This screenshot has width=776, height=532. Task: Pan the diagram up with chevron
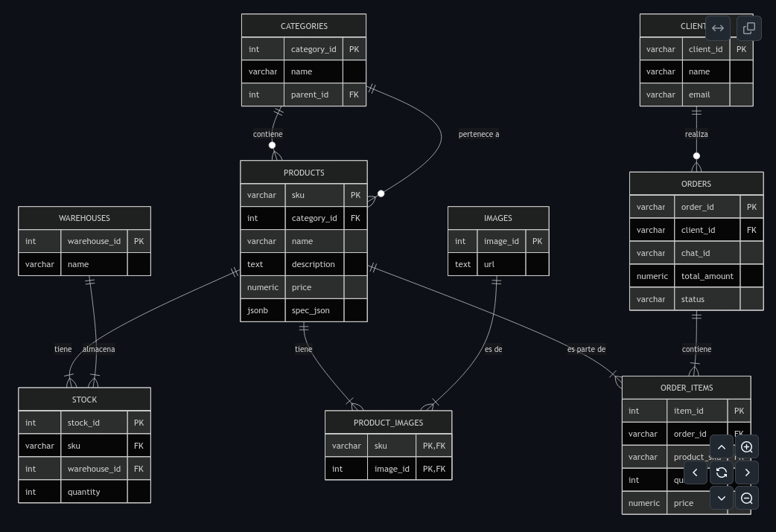(722, 447)
